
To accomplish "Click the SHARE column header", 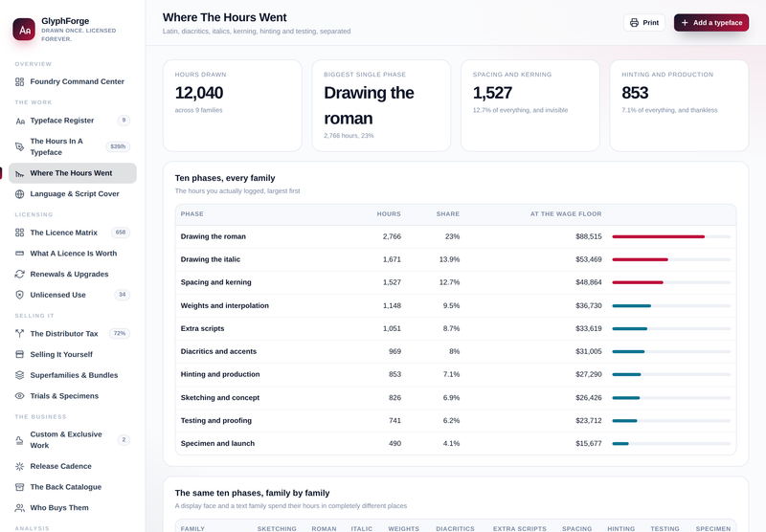I will coord(448,214).
